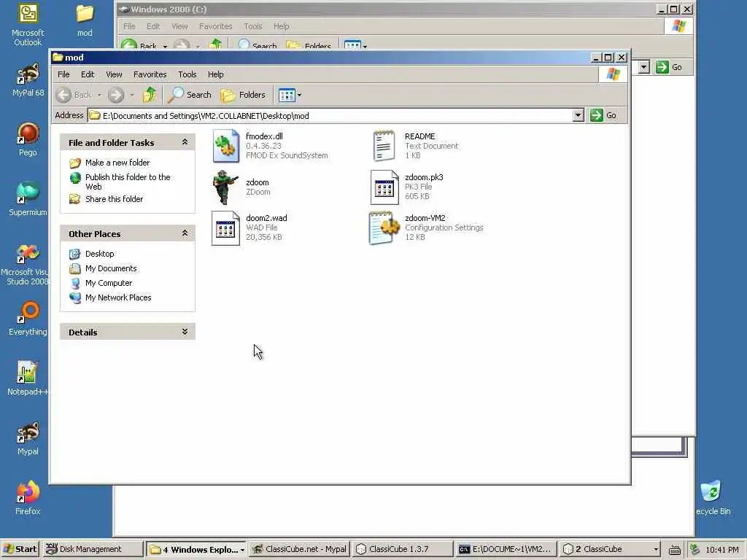
Task: Open the 2 ClassiCube taskbar group
Action: coord(609,549)
